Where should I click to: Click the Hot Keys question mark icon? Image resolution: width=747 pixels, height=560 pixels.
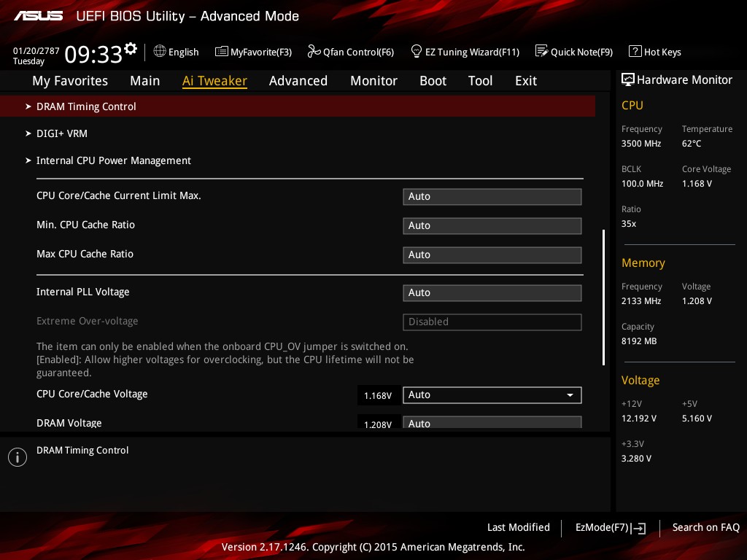coord(635,52)
